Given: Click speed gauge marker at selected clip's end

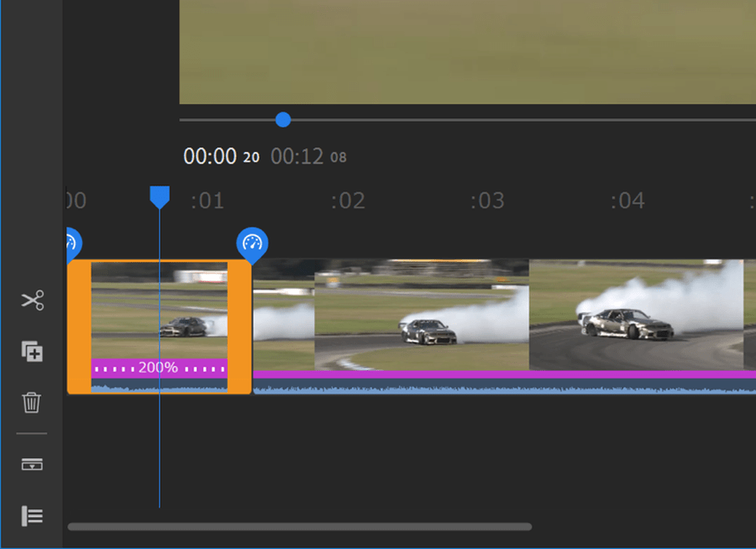Looking at the screenshot, I should coord(252,243).
